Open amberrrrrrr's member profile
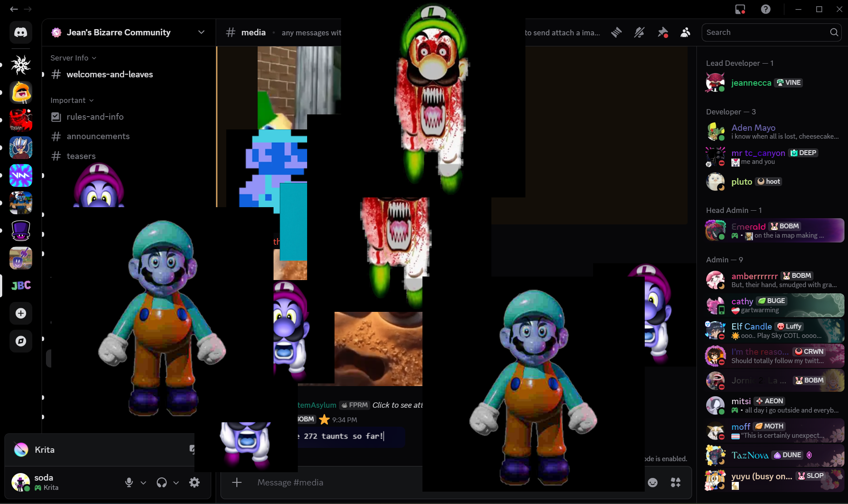Image resolution: width=848 pixels, height=504 pixels. pyautogui.click(x=774, y=280)
